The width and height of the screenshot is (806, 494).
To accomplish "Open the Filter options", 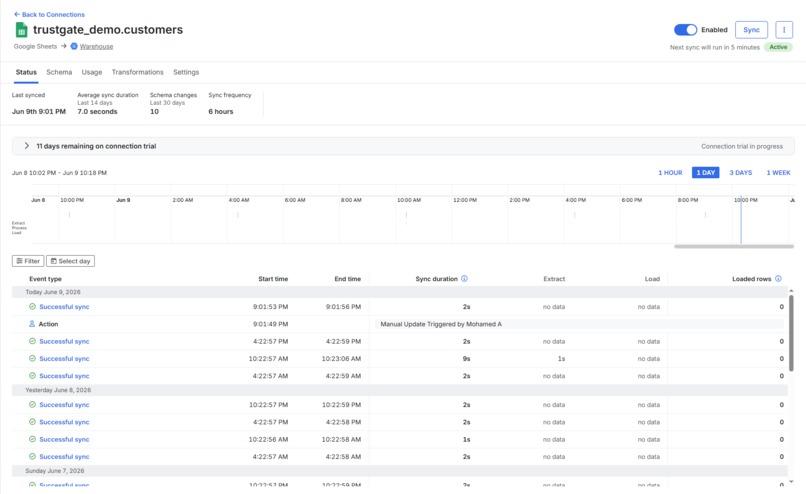I will pos(28,261).
